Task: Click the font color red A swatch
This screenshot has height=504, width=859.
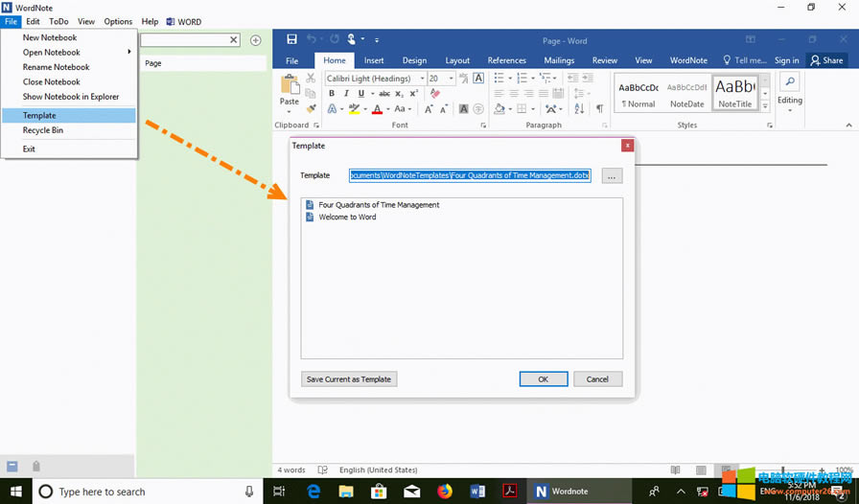Action: (376, 109)
